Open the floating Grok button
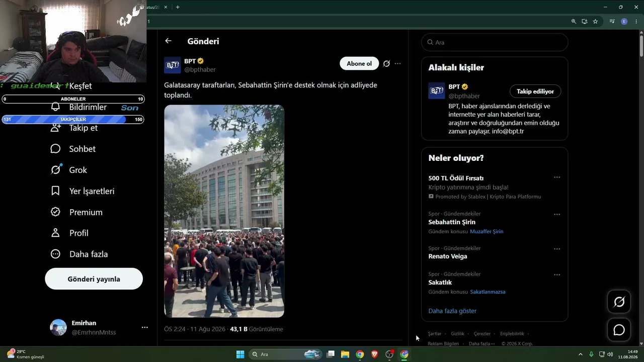Viewport: 644px width, 362px height. pyautogui.click(x=619, y=302)
